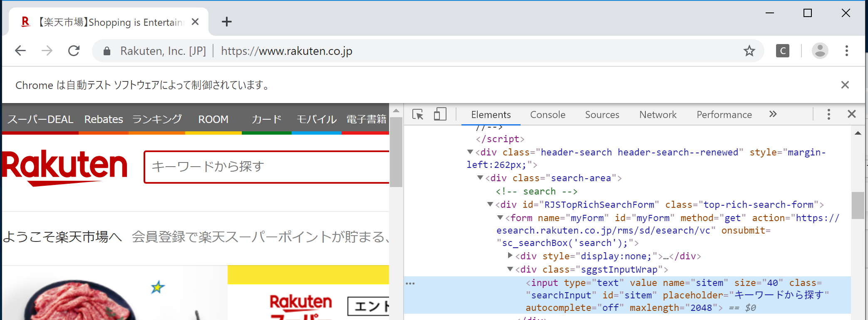
Task: Click the DevTools Elements scrollbar thumb
Action: click(x=858, y=205)
